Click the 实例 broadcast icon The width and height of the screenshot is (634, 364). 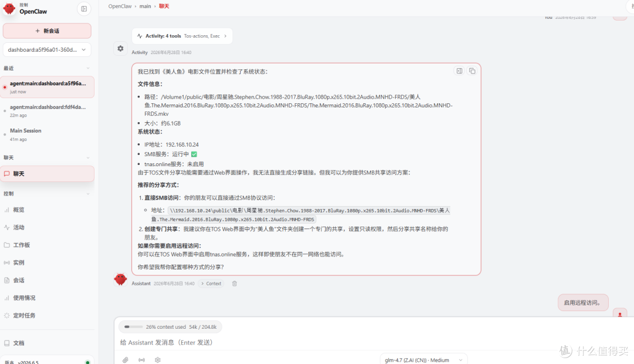(x=7, y=262)
